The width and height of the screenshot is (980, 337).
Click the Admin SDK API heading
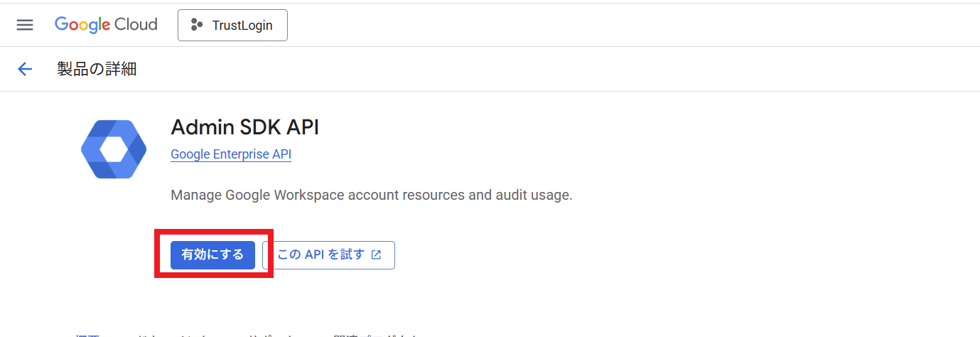point(245,127)
